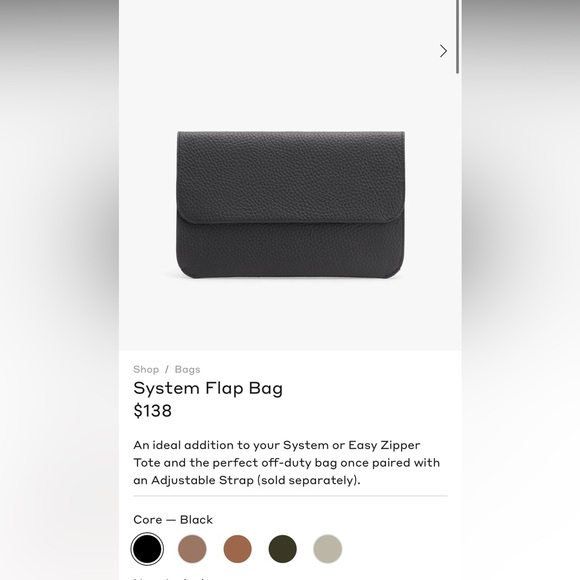Click the cut-off text below the swatches
The height and width of the screenshot is (580, 580).
170,578
